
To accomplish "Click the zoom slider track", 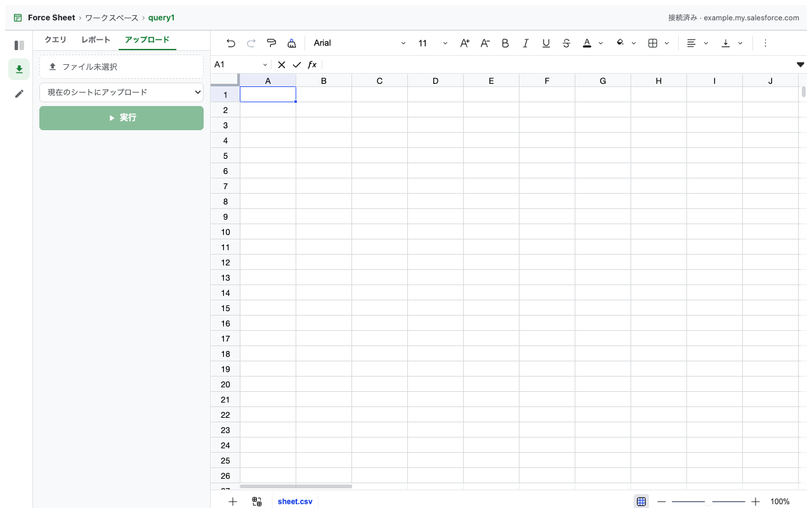I will click(x=709, y=502).
